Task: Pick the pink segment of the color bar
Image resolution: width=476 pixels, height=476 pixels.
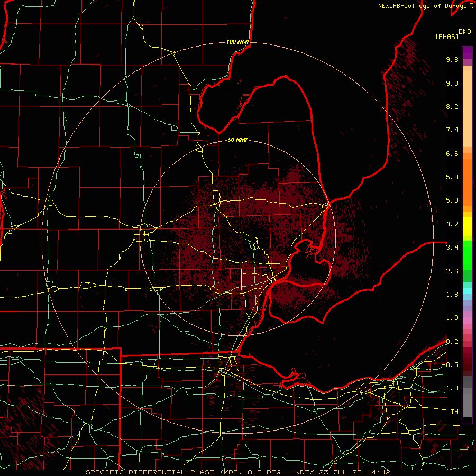Action: click(x=467, y=321)
